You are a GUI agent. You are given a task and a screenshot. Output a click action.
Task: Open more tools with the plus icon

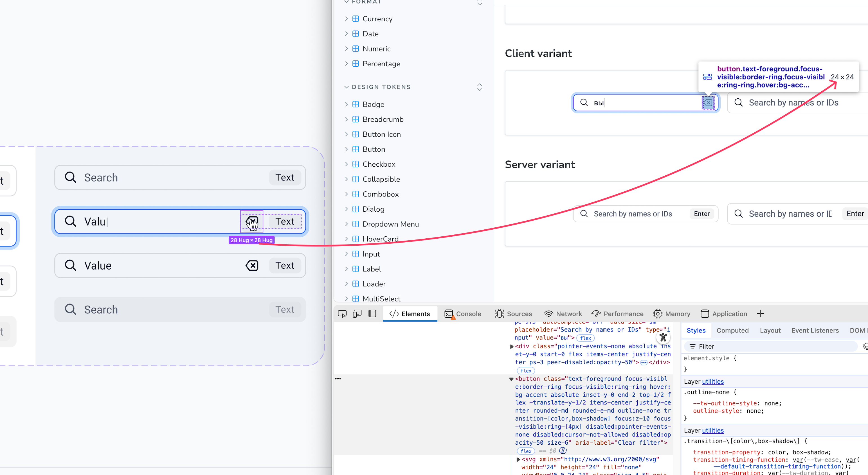(x=761, y=314)
